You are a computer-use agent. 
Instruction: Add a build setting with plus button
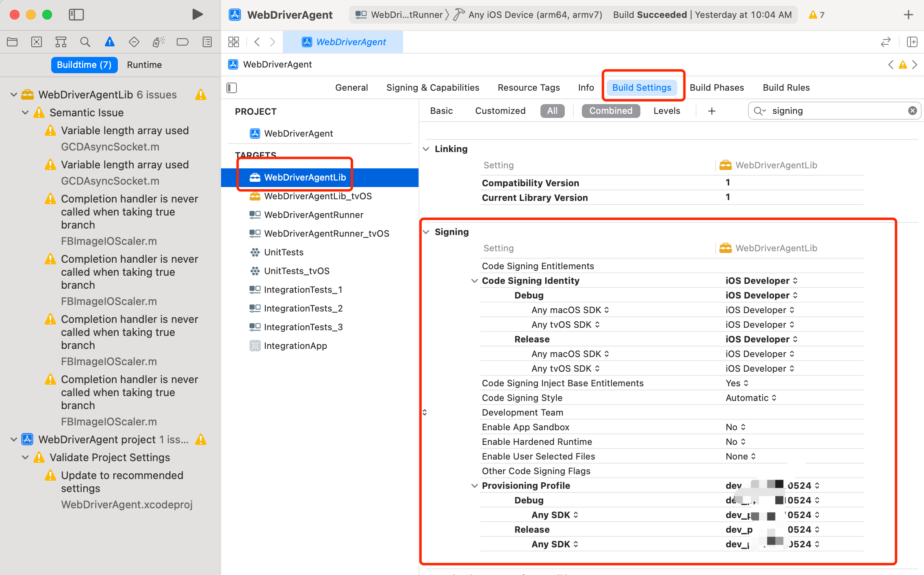coord(712,111)
